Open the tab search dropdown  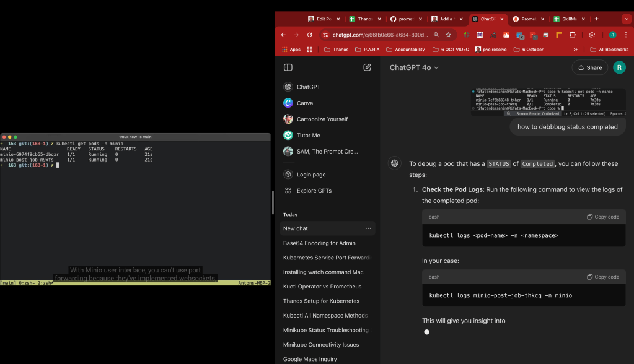pyautogui.click(x=627, y=19)
